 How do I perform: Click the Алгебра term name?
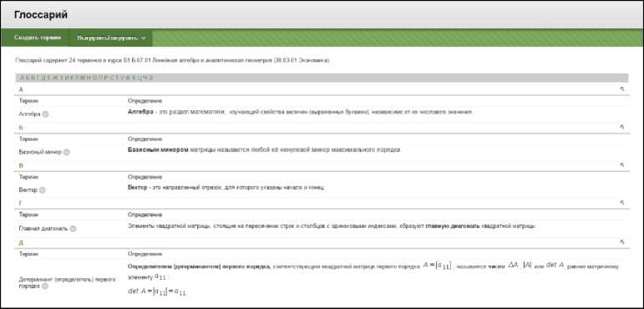click(29, 114)
